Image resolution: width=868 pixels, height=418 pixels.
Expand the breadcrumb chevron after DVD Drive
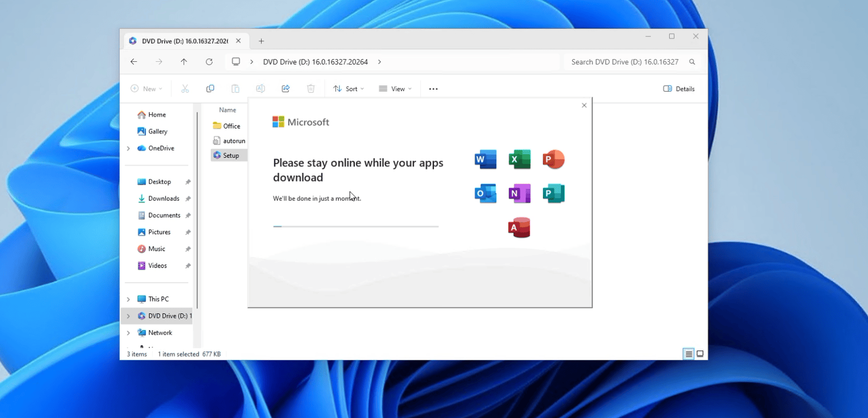point(379,62)
